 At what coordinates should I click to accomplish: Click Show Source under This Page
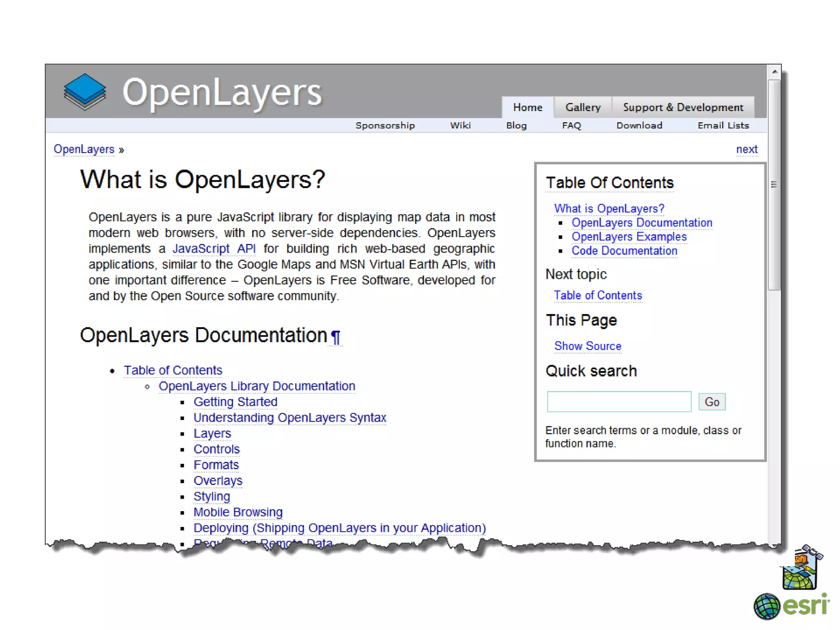587,346
